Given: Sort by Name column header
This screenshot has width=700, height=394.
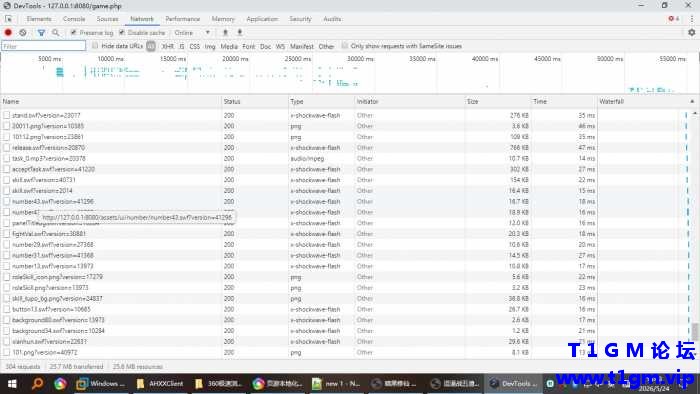Looking at the screenshot, I should (x=111, y=102).
